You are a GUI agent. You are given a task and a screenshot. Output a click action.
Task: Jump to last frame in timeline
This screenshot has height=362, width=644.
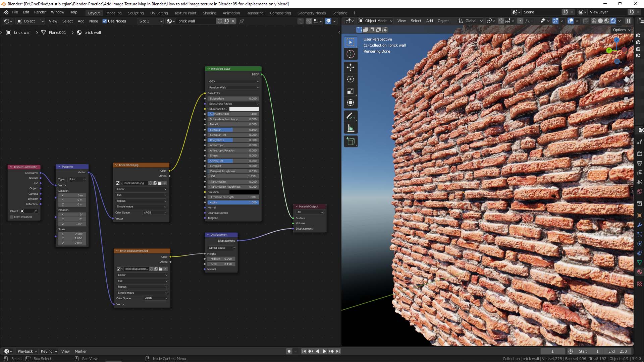(x=338, y=351)
